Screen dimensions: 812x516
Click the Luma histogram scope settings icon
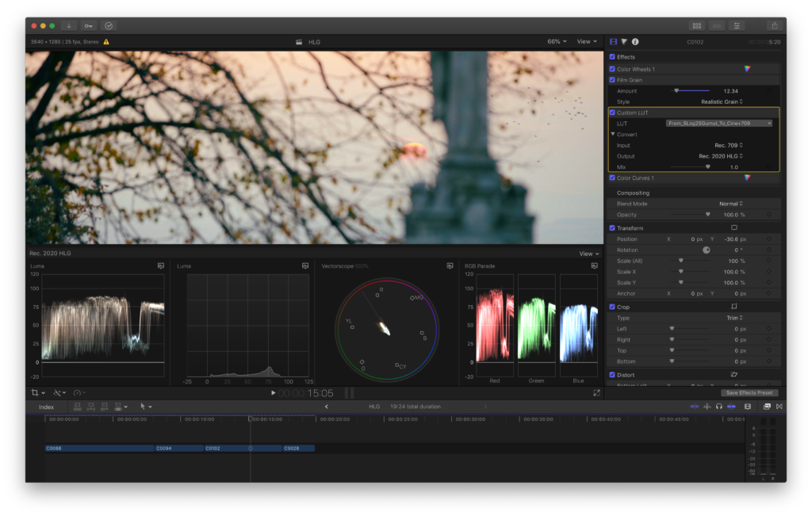click(305, 266)
